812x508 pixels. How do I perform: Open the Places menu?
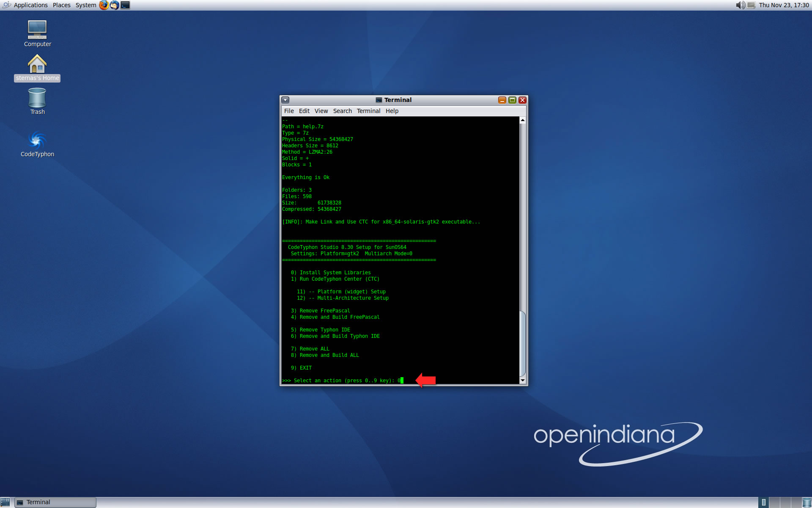pos(62,5)
